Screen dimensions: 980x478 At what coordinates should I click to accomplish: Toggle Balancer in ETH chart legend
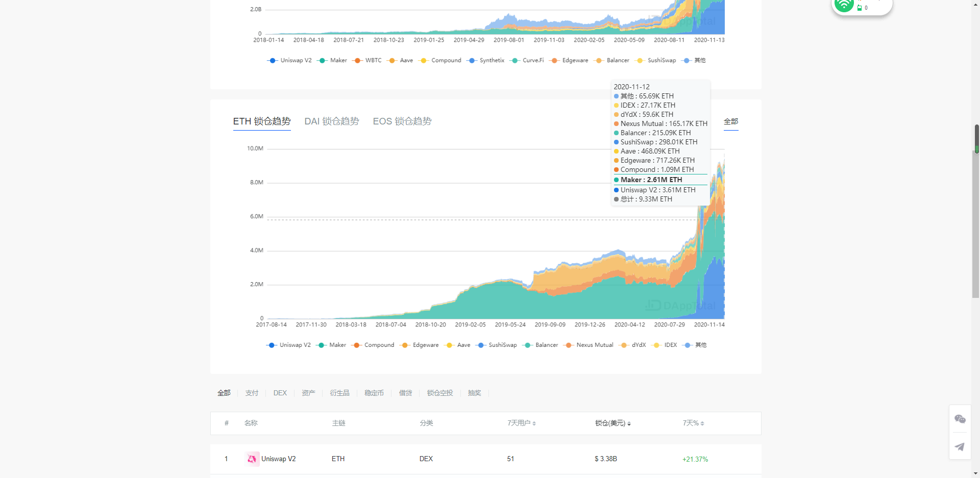point(540,345)
